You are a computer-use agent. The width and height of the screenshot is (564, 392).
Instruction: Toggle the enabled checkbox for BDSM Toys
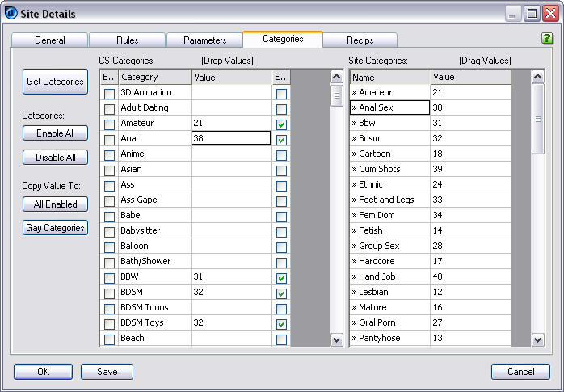point(281,324)
